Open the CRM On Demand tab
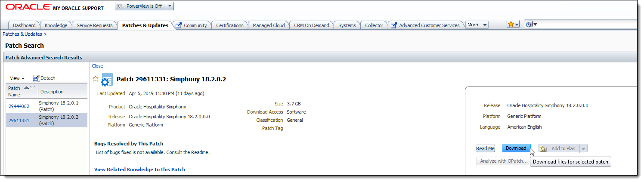 click(311, 25)
